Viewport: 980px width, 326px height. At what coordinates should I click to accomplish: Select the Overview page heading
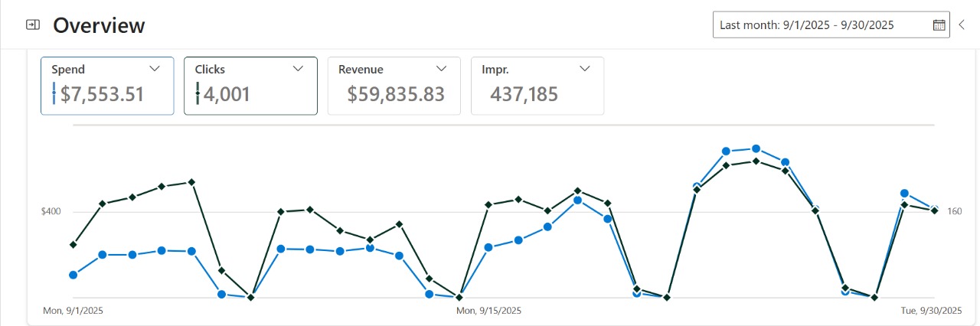(x=99, y=25)
